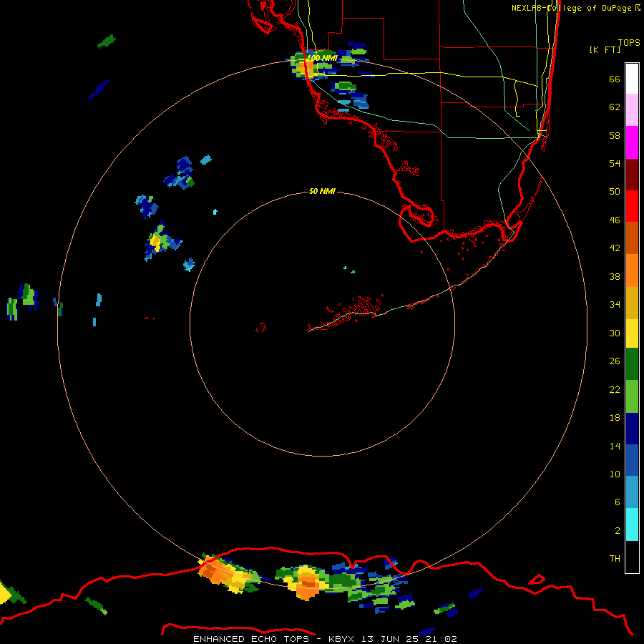Click the [K FT] unit label
644x644 pixels.
(x=605, y=49)
